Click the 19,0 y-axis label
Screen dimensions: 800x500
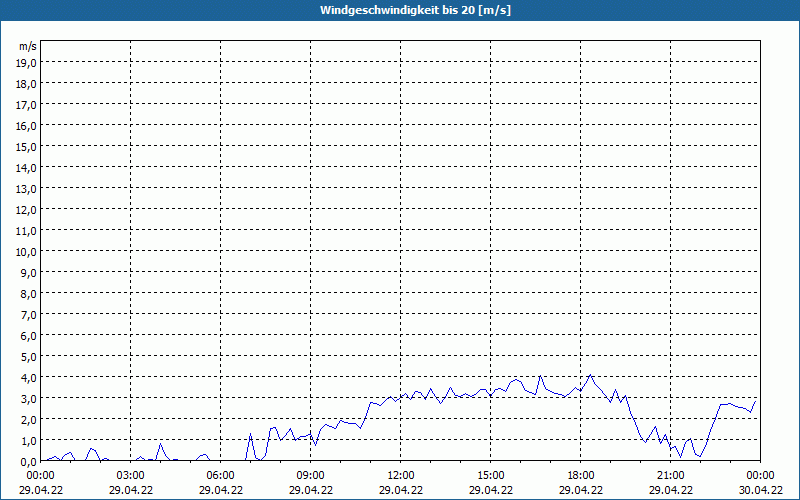(x=28, y=63)
